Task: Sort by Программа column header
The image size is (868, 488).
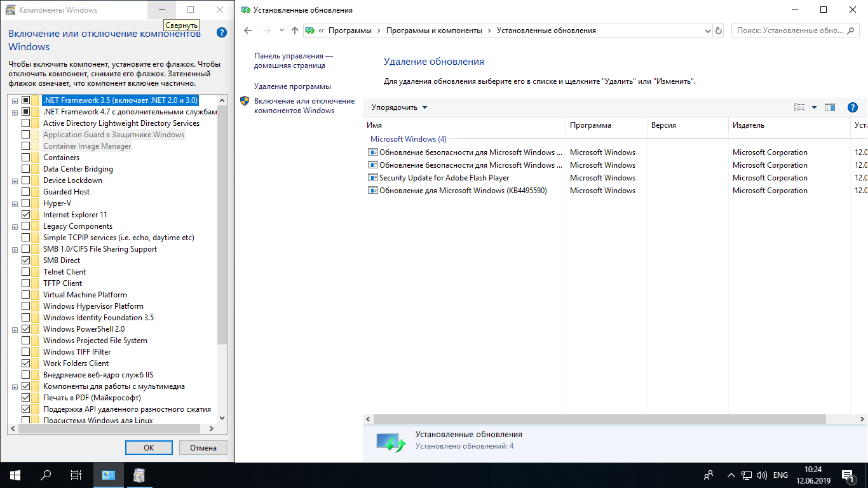Action: tap(606, 125)
